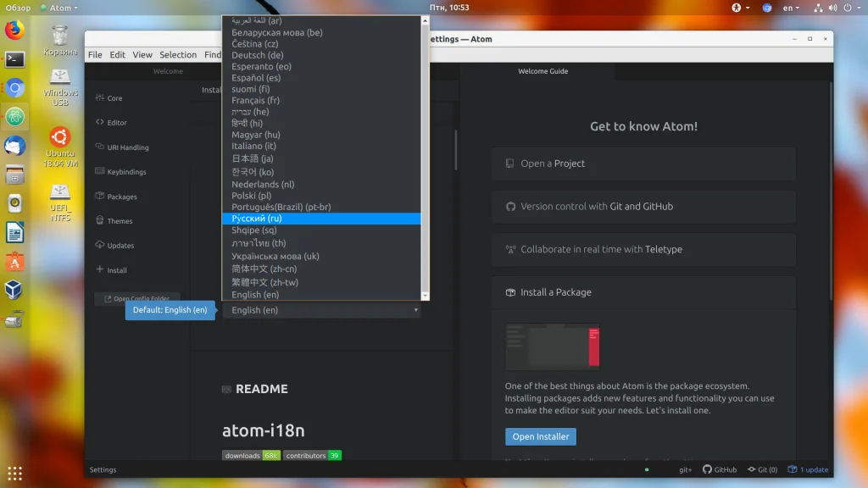Open Install packages panel
This screenshot has width=868, height=488.
click(x=111, y=270)
